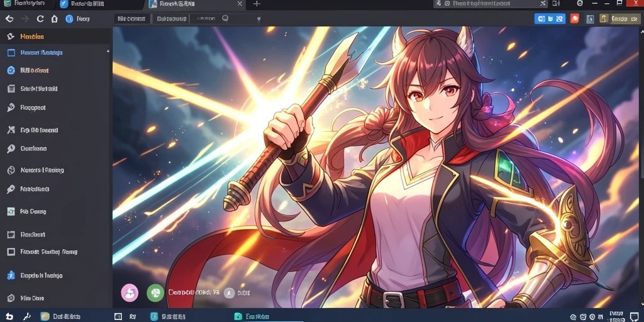Click the back arrow navigation icon

9,18
